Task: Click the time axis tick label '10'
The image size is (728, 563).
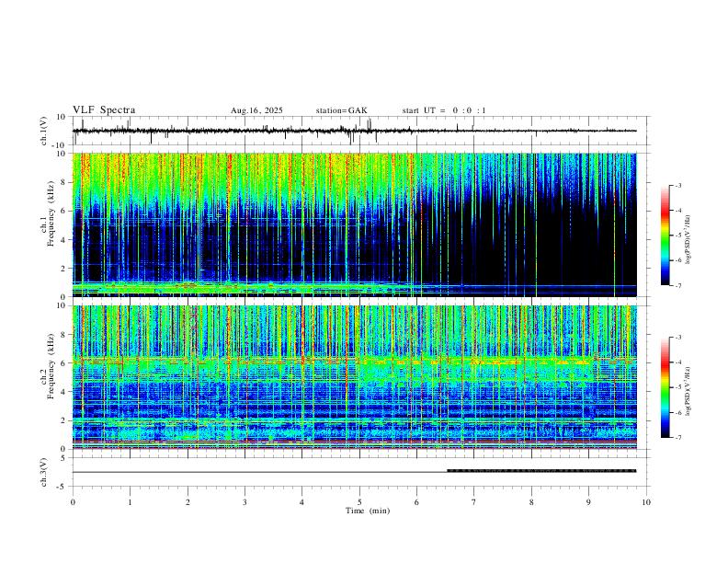Action: [646, 502]
